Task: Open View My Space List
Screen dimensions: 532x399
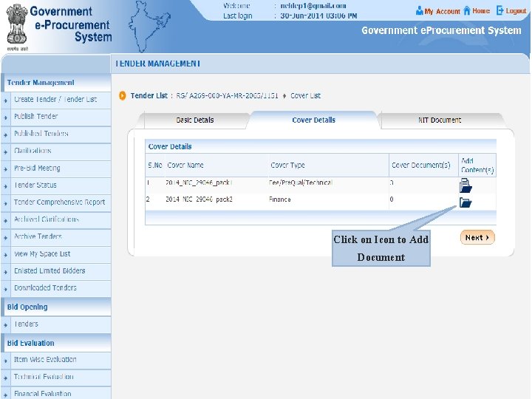Action: [x=42, y=253]
